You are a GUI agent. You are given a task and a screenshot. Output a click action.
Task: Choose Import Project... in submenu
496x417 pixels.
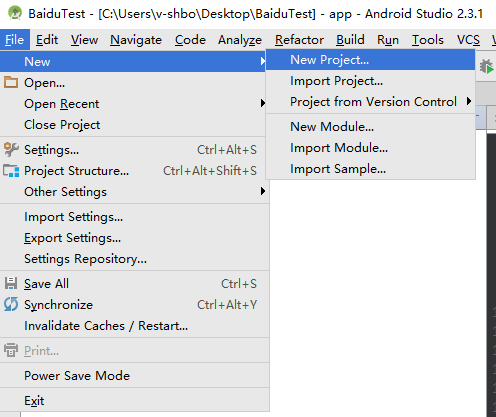[370, 81]
